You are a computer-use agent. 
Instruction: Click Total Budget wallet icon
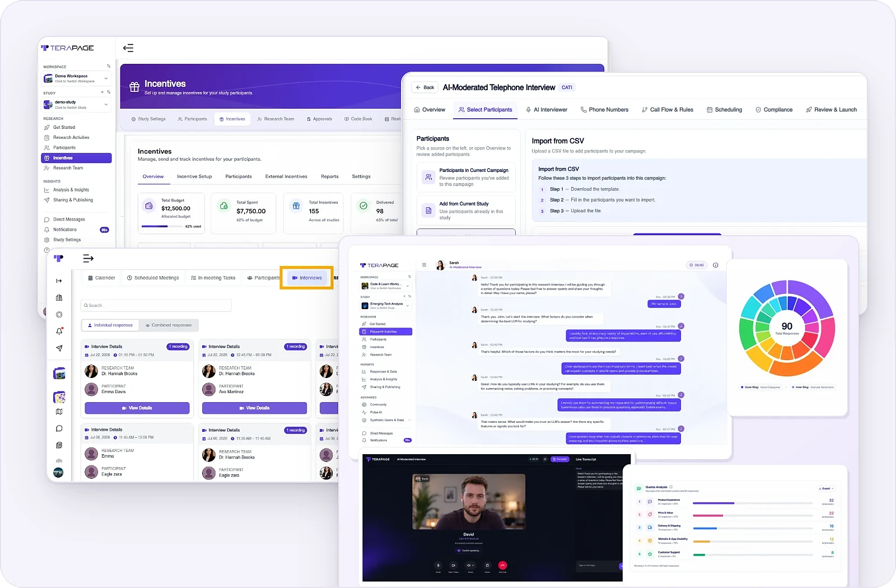(149, 206)
